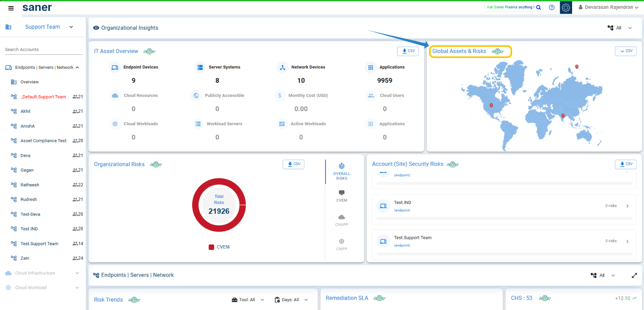Click the CVEM red legend swatch
644x310 pixels.
[211, 247]
